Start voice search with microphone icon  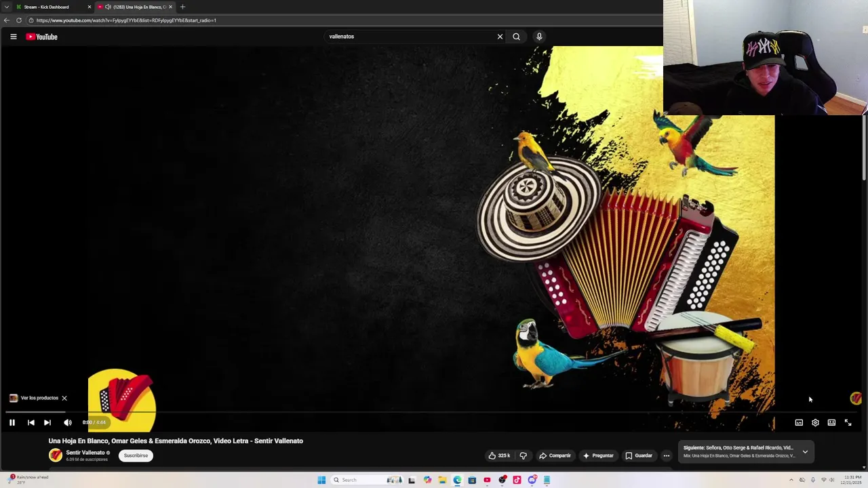[539, 37]
